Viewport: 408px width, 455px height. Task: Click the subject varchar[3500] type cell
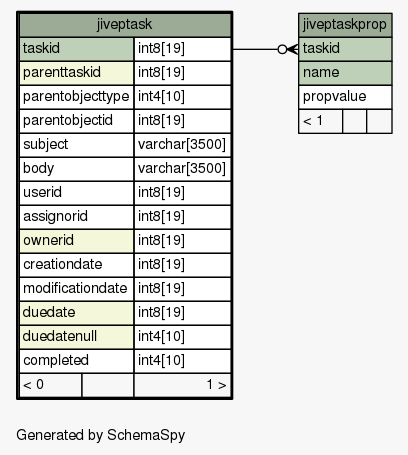(x=183, y=145)
